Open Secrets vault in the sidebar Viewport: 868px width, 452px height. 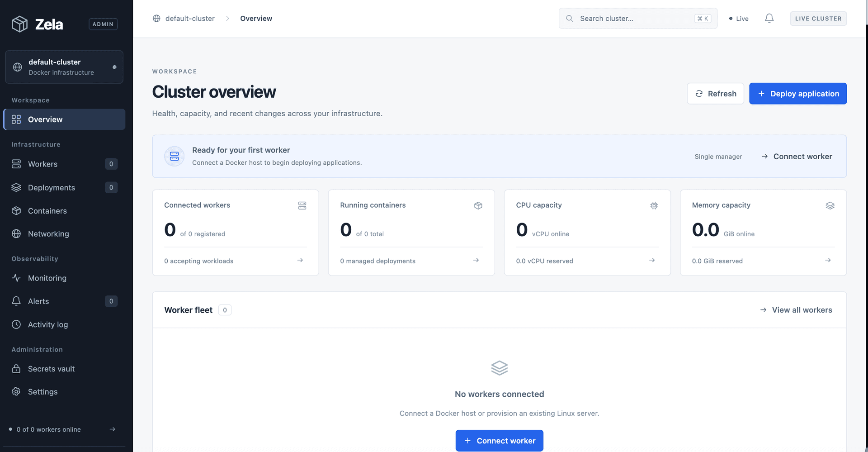(x=64, y=369)
